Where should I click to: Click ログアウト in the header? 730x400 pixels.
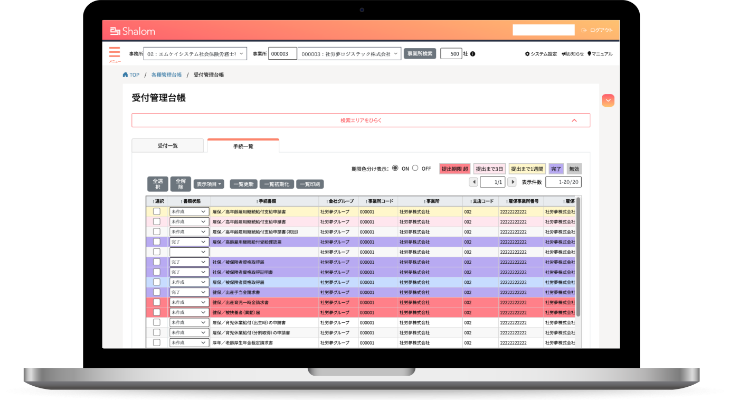597,30
